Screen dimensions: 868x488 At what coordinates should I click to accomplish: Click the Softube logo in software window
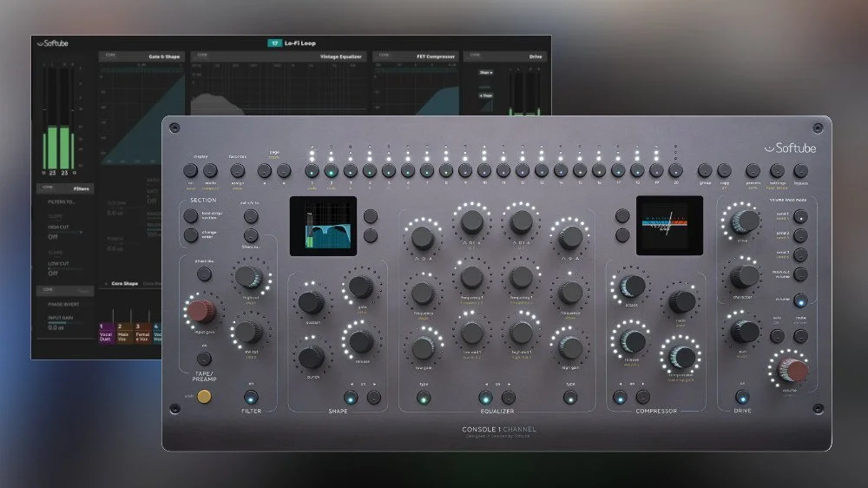pos(53,43)
